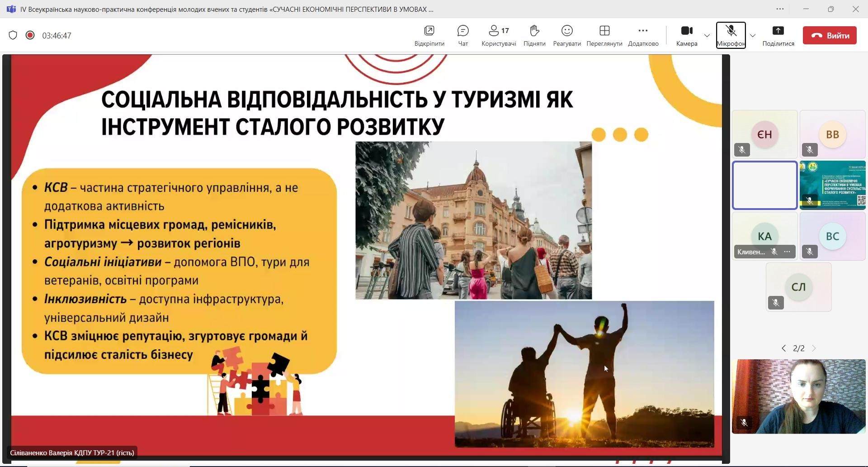Select the conference poster video thumbnail
The width and height of the screenshot is (868, 467).
pyautogui.click(x=832, y=185)
